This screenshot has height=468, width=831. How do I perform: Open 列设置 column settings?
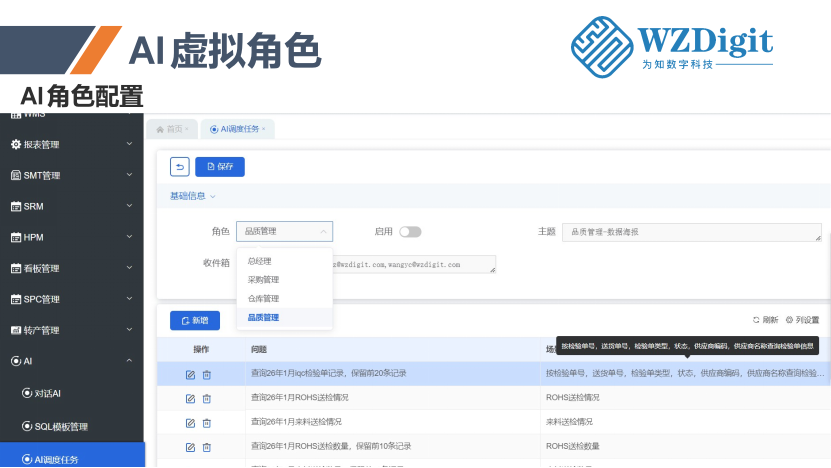coord(802,320)
